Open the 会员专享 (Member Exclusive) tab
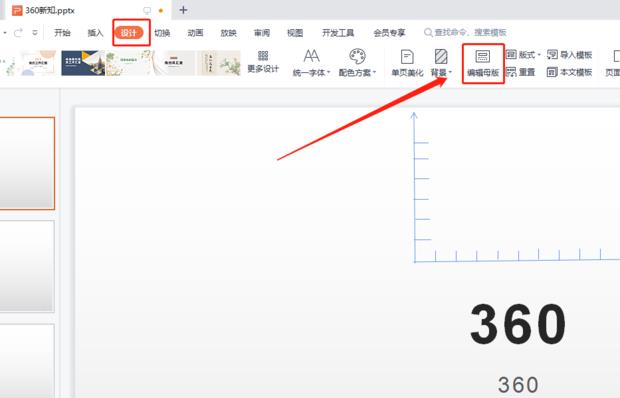 [389, 33]
